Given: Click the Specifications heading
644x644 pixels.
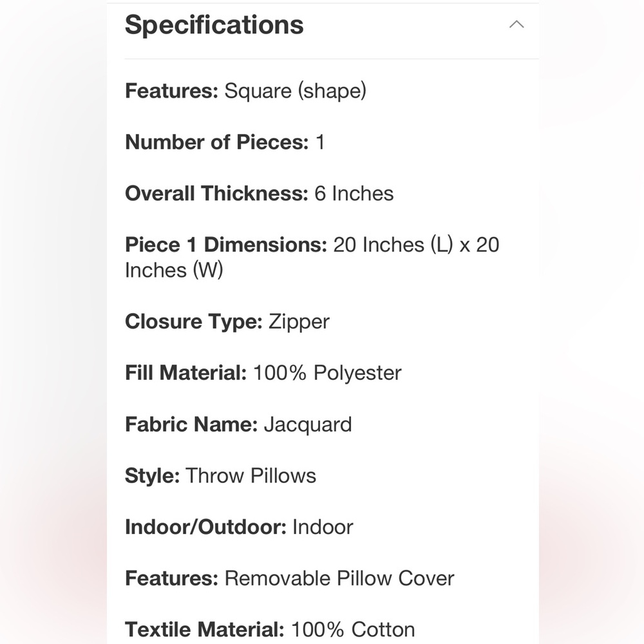Looking at the screenshot, I should pos(214,25).
